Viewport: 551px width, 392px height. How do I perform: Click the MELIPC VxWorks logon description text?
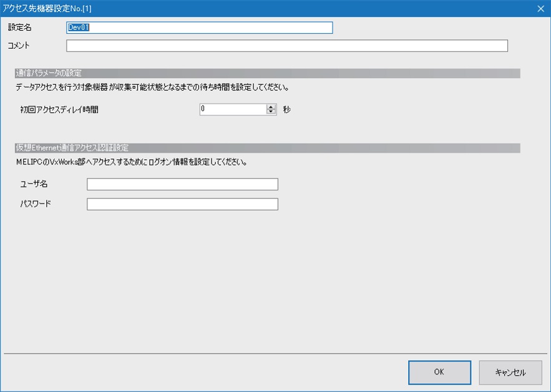(x=131, y=162)
